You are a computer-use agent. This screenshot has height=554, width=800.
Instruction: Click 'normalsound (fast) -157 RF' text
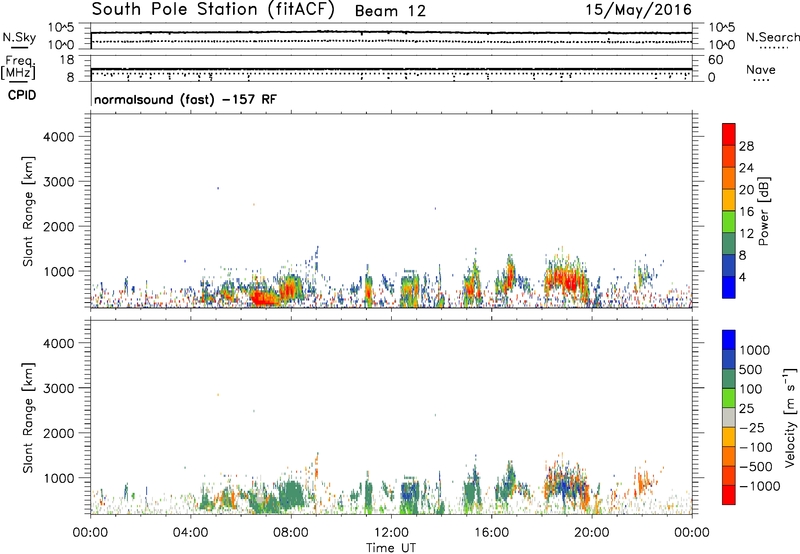185,99
